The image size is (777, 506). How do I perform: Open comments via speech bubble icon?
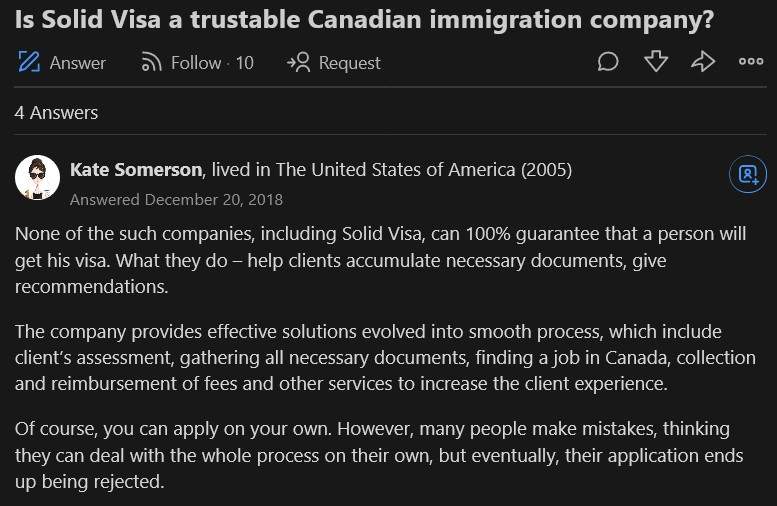[x=608, y=62]
